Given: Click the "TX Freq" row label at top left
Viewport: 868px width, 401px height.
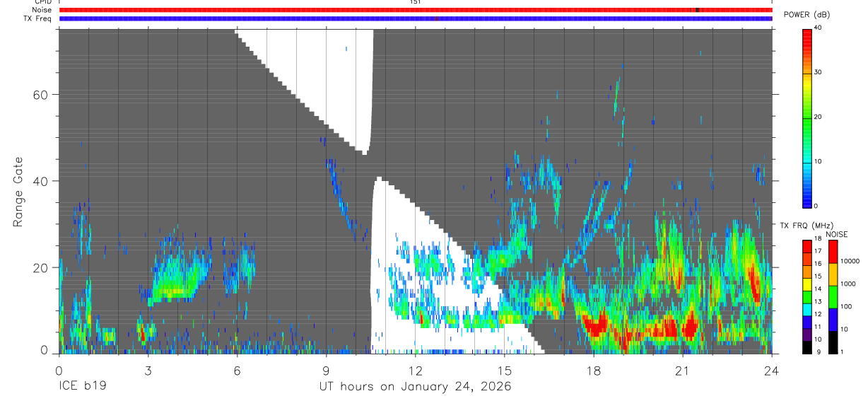Looking at the screenshot, I should click(x=39, y=18).
